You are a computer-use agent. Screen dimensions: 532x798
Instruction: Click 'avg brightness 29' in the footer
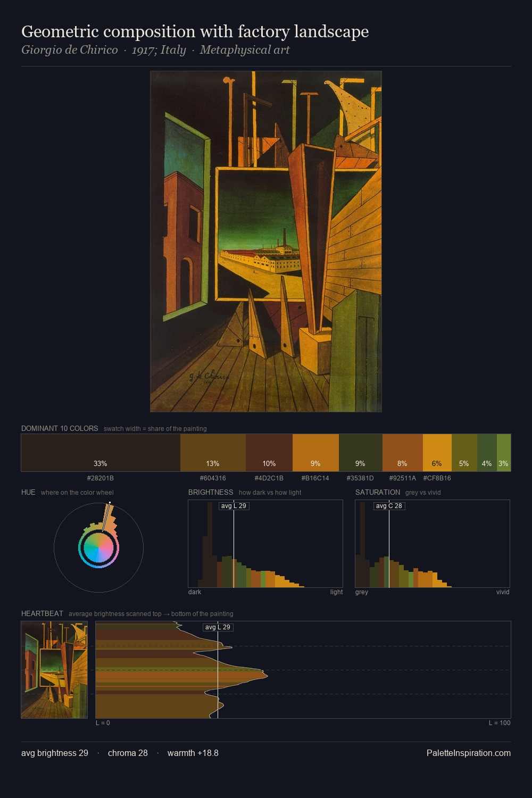[x=55, y=753]
